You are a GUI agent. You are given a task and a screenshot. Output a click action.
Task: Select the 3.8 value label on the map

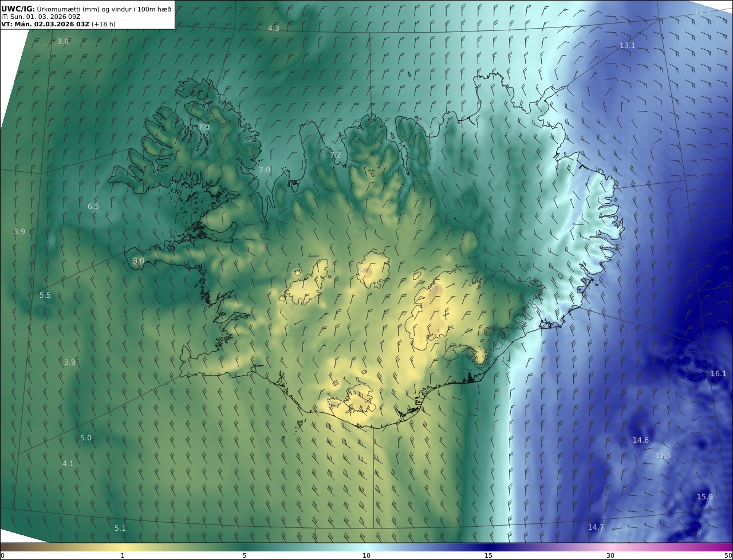(63, 41)
